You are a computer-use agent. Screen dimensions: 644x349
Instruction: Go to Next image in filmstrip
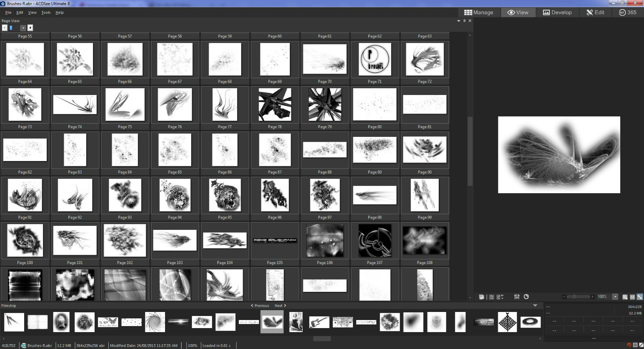pos(280,306)
